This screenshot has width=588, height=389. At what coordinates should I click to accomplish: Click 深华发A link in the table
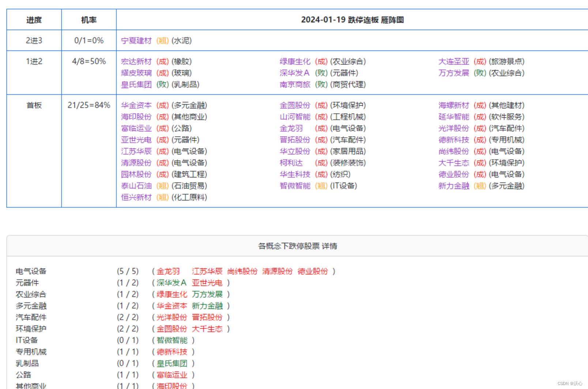pyautogui.click(x=294, y=73)
